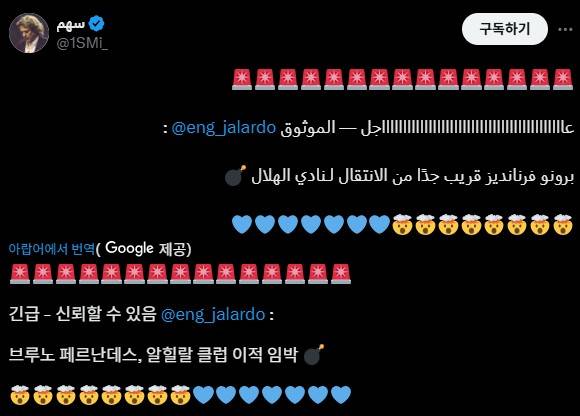Open @eng_jalardo mention in the Arabic text
Screen dimensions: 580x416
coord(224,128)
